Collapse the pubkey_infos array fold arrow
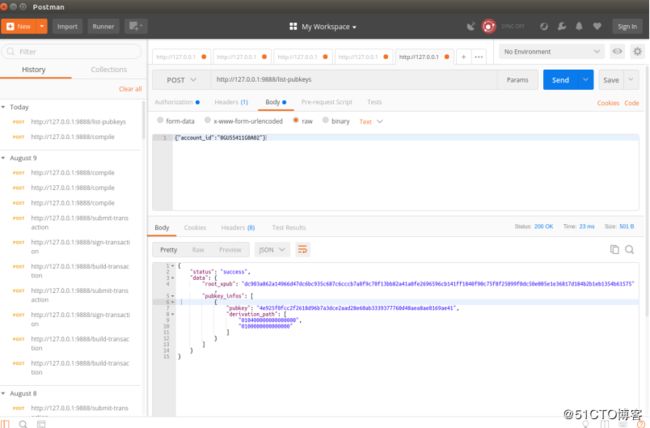The height and width of the screenshot is (428, 650). (173, 296)
